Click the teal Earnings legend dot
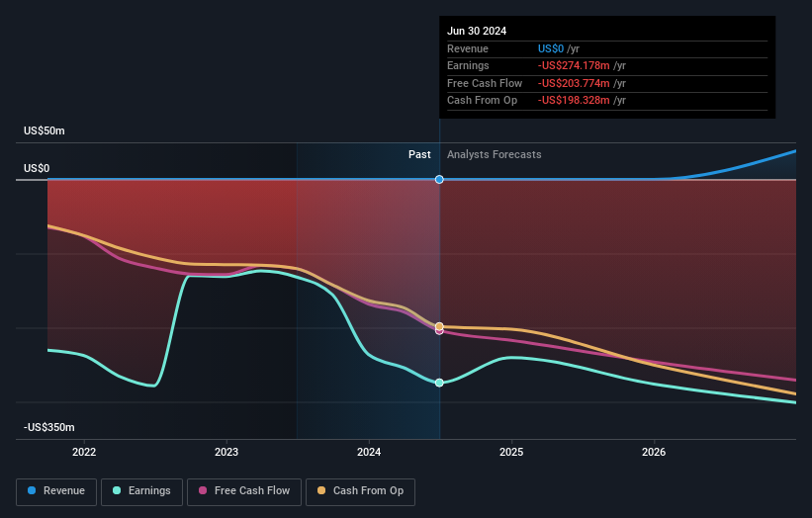Viewport: 812px width, 518px height. [117, 490]
